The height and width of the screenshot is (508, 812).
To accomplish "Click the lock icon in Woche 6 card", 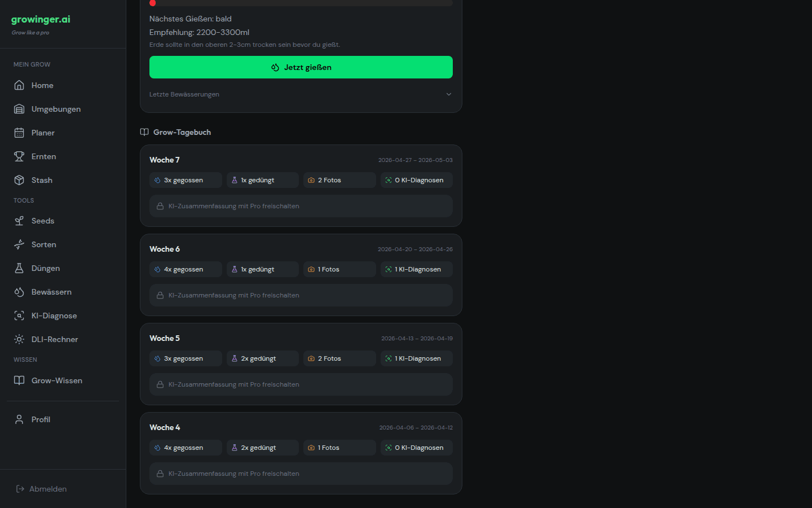I will 160,295.
